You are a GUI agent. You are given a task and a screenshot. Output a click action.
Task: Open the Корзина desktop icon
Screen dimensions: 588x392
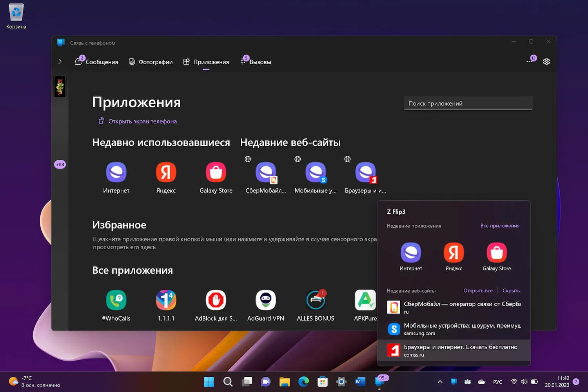pyautogui.click(x=16, y=16)
